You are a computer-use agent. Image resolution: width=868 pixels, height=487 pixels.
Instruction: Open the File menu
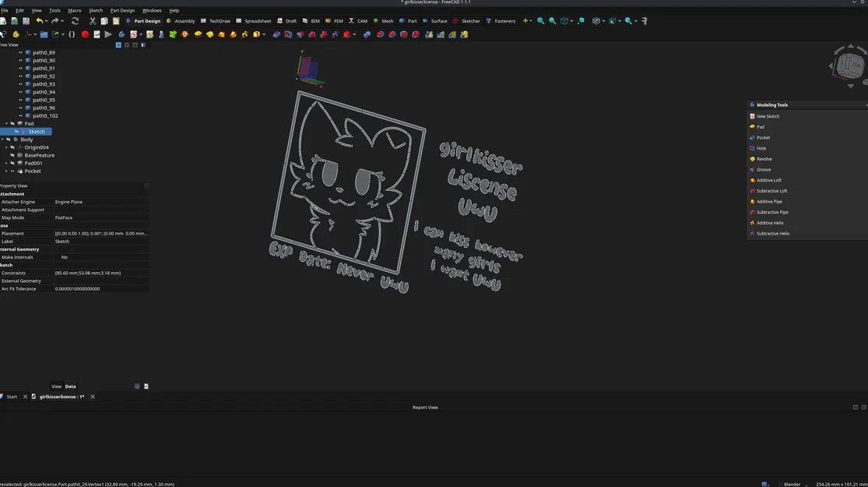(x=5, y=11)
